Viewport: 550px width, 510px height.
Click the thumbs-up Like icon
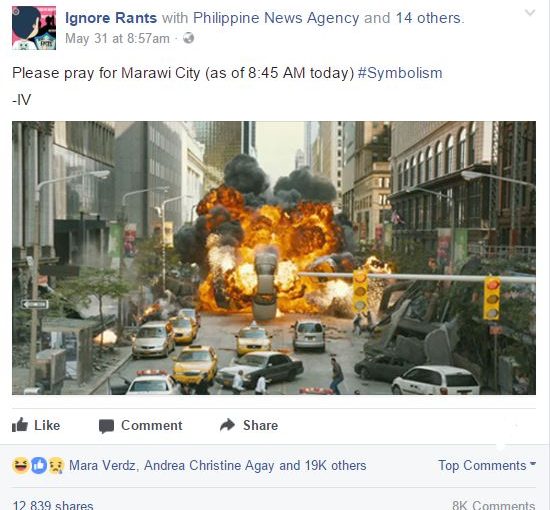tap(20, 425)
